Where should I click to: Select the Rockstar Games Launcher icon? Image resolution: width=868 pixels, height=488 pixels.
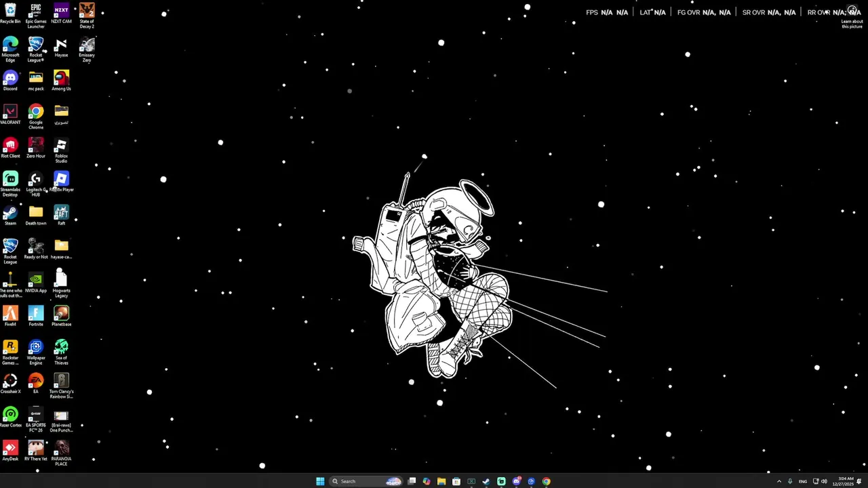tap(10, 352)
